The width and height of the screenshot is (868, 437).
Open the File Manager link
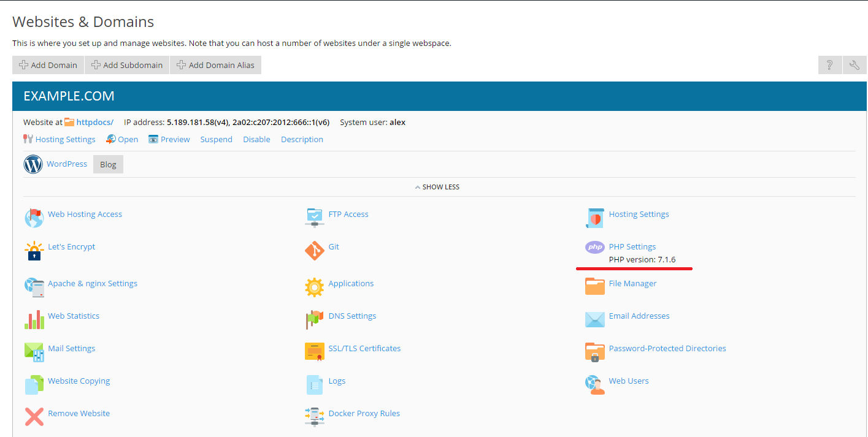632,283
